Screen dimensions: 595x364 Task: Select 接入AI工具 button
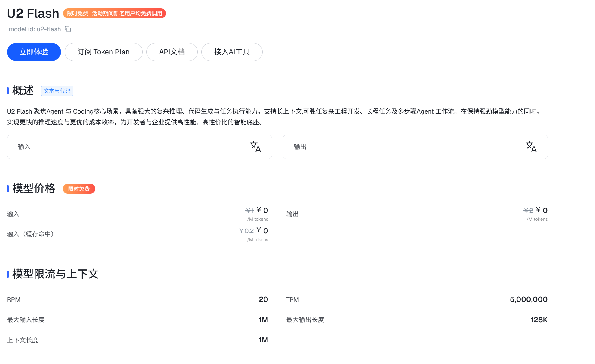[232, 52]
